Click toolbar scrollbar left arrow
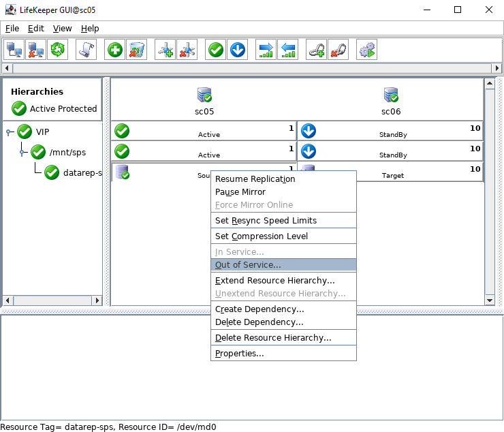The height and width of the screenshot is (432, 504). [x=7, y=68]
